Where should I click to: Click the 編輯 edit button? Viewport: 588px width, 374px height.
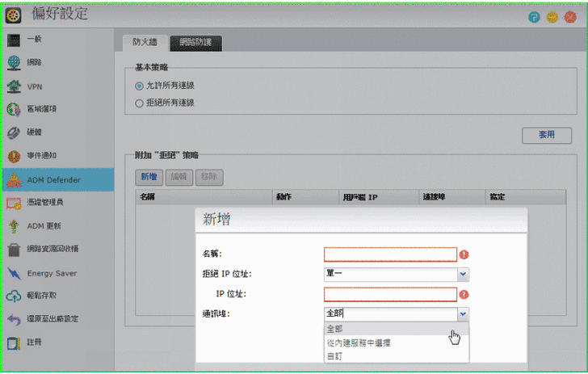tap(178, 177)
